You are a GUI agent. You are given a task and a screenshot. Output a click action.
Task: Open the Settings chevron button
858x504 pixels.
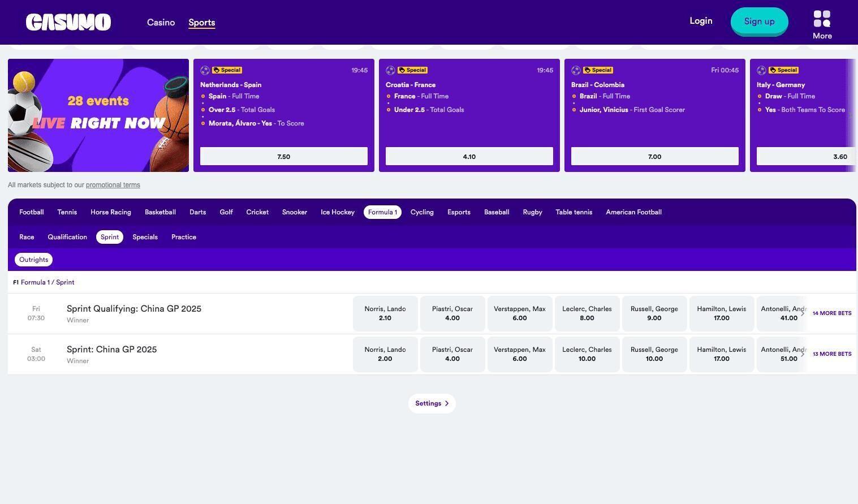[432, 403]
